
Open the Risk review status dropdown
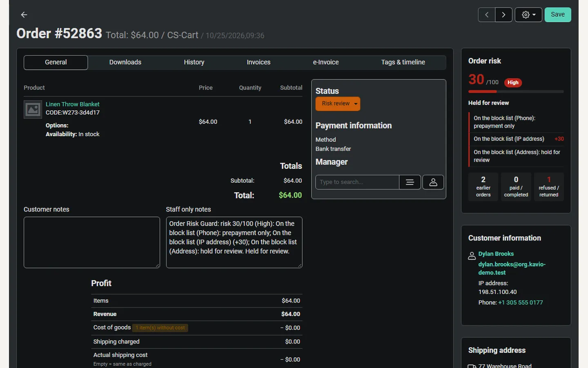[338, 104]
